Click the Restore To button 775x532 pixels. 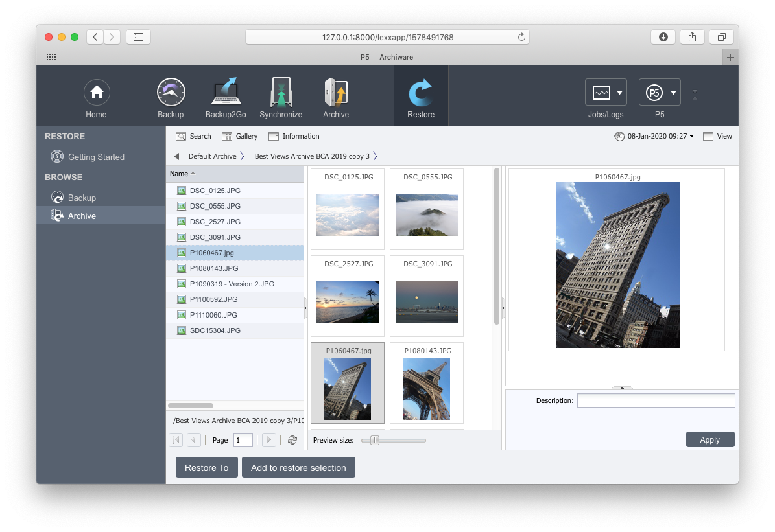click(206, 468)
